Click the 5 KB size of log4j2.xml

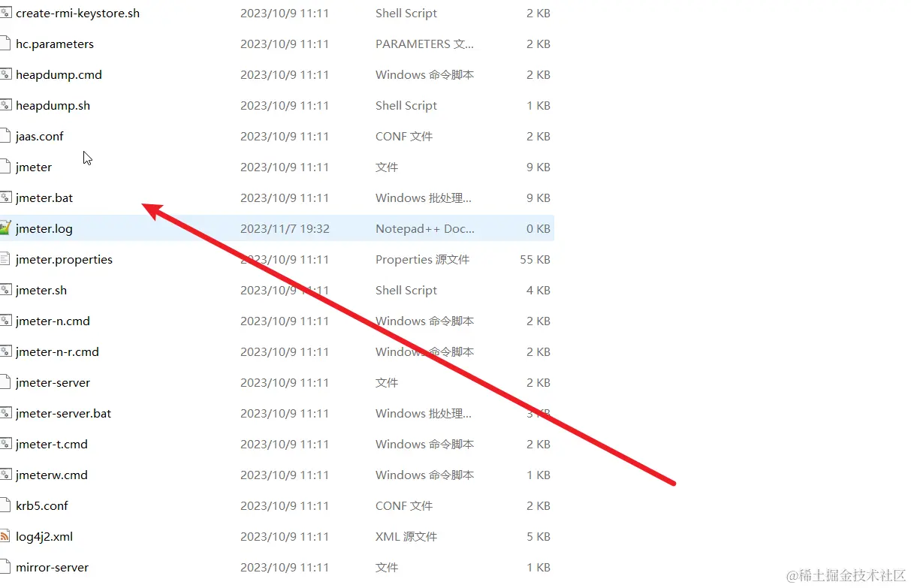[x=538, y=537]
